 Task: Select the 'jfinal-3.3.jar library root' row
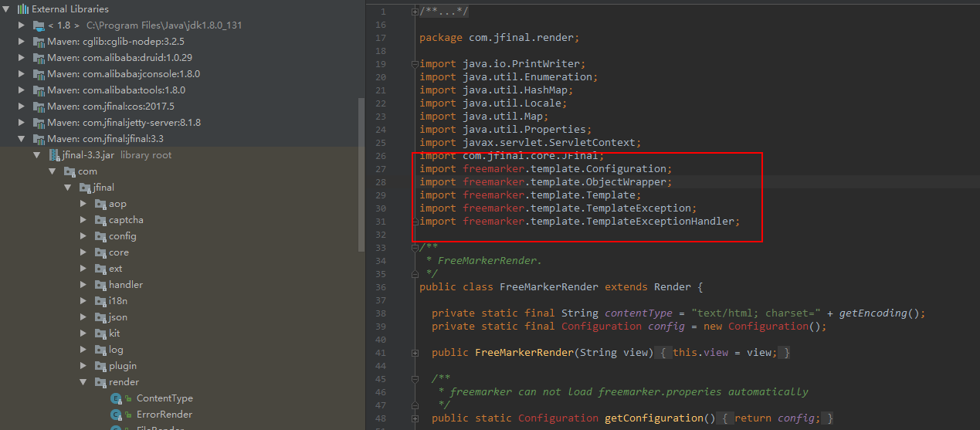click(183, 155)
